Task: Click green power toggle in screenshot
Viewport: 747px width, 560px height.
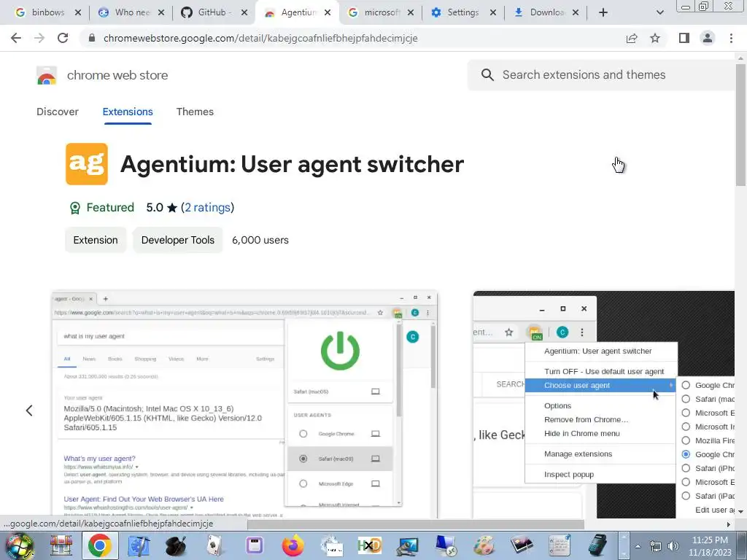Action: [340, 351]
